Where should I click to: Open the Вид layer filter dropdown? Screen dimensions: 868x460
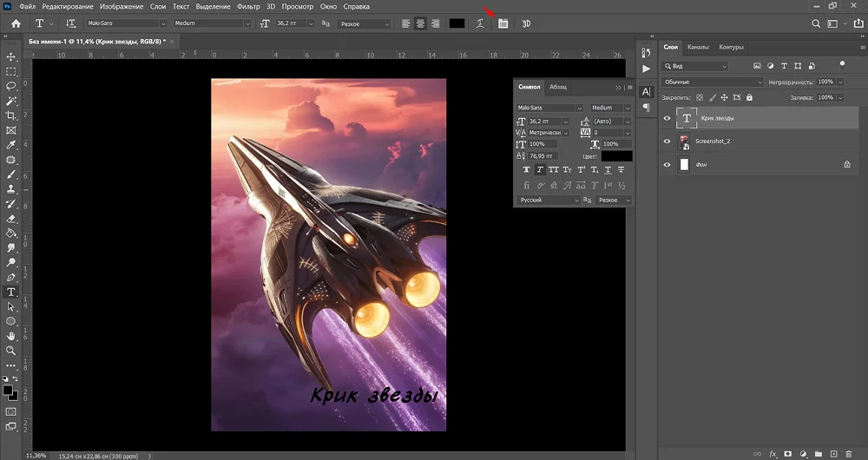pos(695,67)
